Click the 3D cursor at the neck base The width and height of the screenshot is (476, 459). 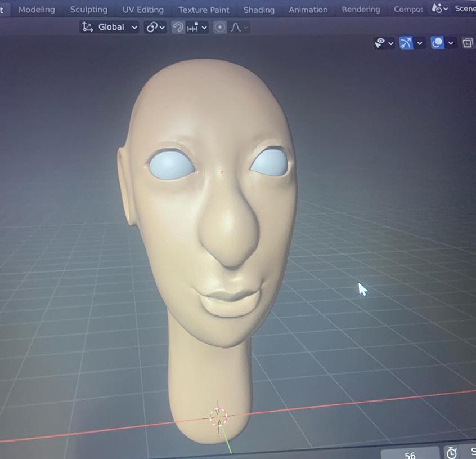(218, 417)
